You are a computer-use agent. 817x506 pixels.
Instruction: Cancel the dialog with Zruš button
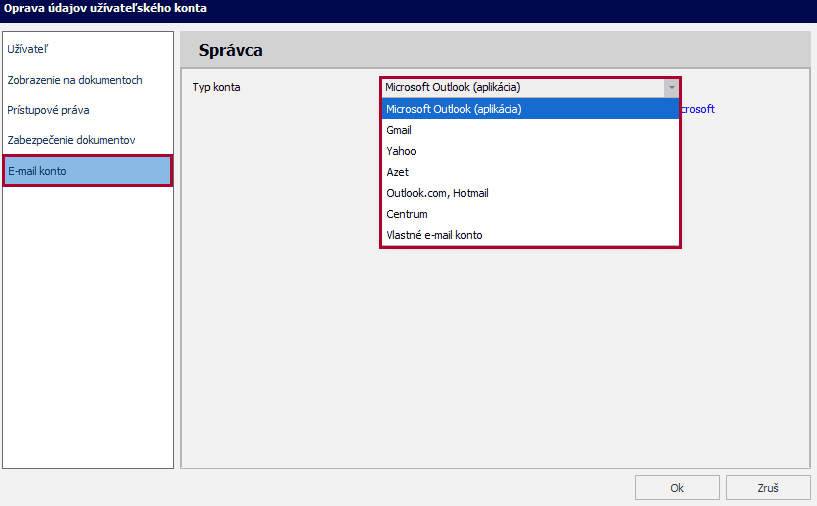tap(768, 488)
